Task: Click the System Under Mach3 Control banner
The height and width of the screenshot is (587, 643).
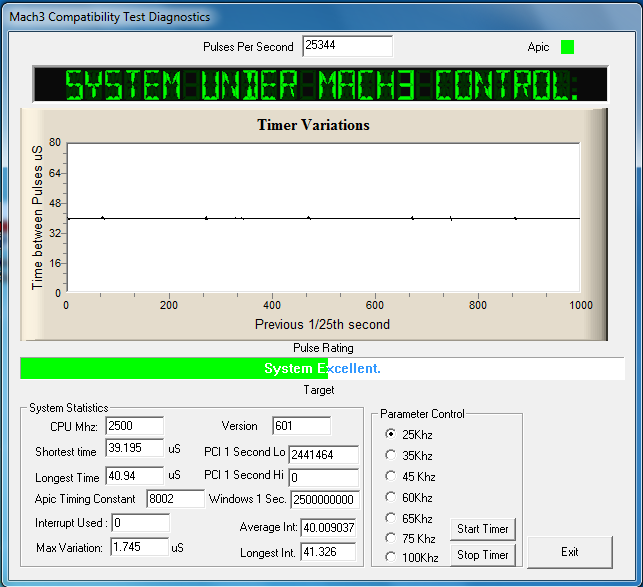Action: coord(320,84)
